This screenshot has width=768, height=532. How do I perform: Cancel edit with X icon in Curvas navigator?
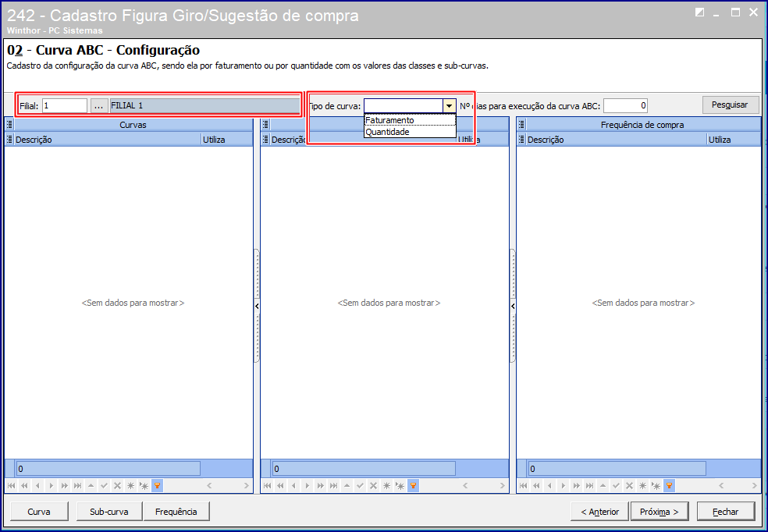pyautogui.click(x=117, y=485)
